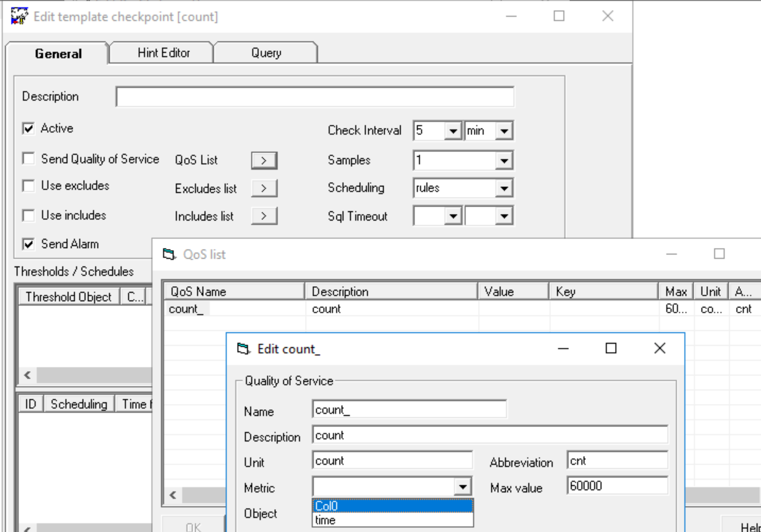This screenshot has width=761, height=532.
Task: Select Col0 in the Metric dropdown list
Action: tap(392, 506)
